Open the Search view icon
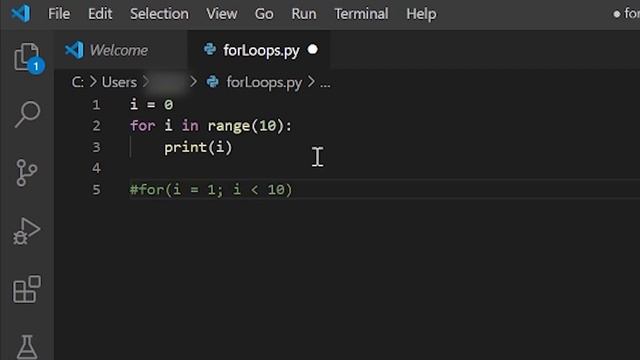 click(x=27, y=114)
